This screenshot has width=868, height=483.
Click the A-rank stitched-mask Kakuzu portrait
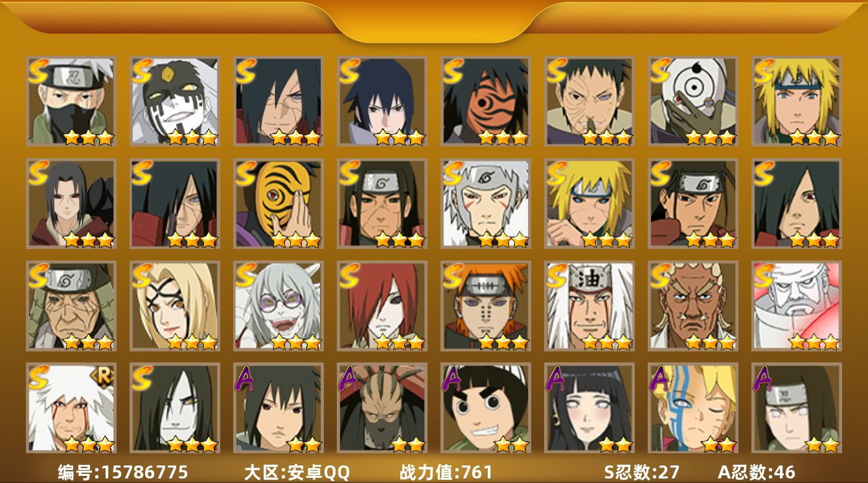point(382,408)
